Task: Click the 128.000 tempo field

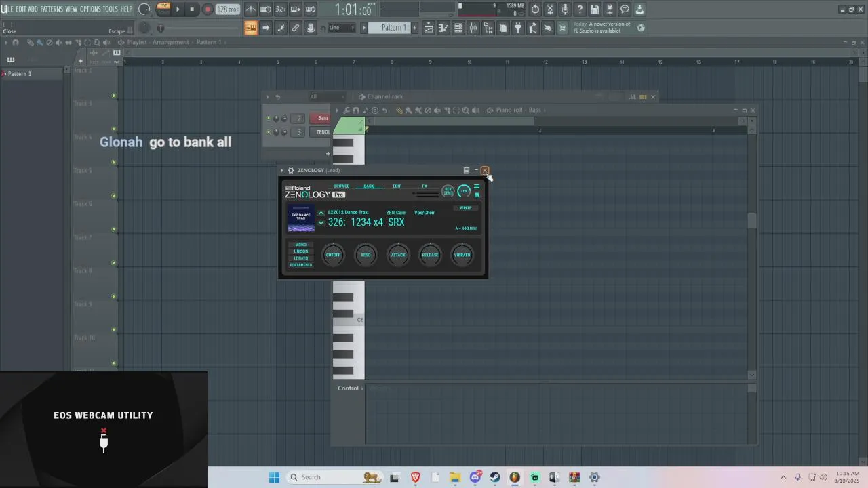Action: point(227,9)
